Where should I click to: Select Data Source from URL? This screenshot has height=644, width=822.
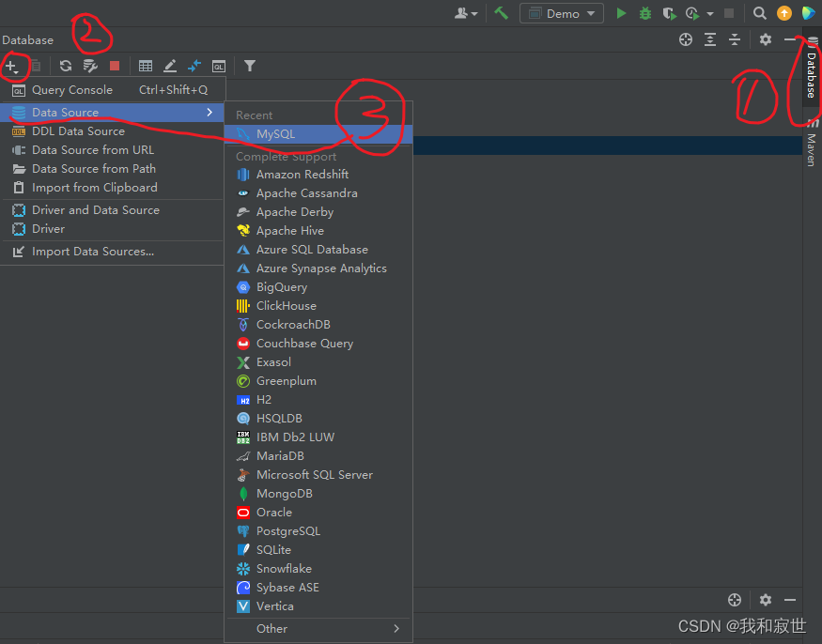pyautogui.click(x=113, y=150)
